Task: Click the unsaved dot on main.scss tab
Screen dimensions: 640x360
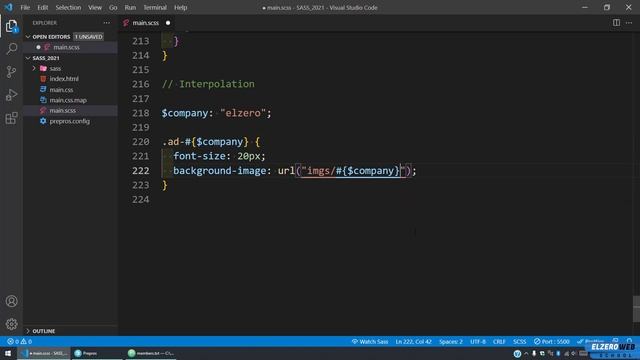Action: click(168, 23)
